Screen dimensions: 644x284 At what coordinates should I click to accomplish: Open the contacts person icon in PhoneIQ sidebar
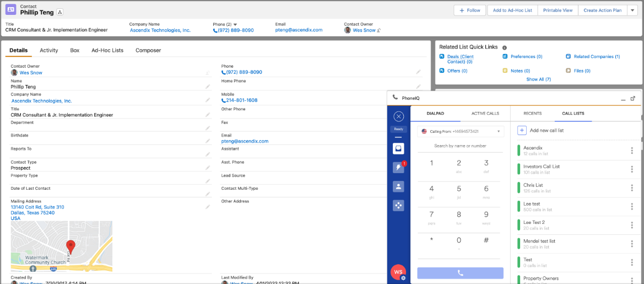click(398, 186)
